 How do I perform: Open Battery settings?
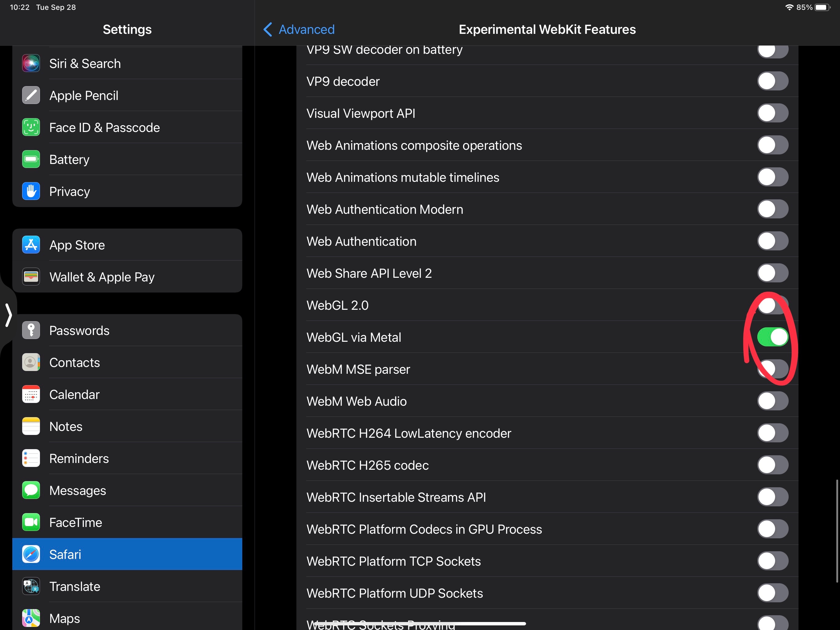pos(127,159)
